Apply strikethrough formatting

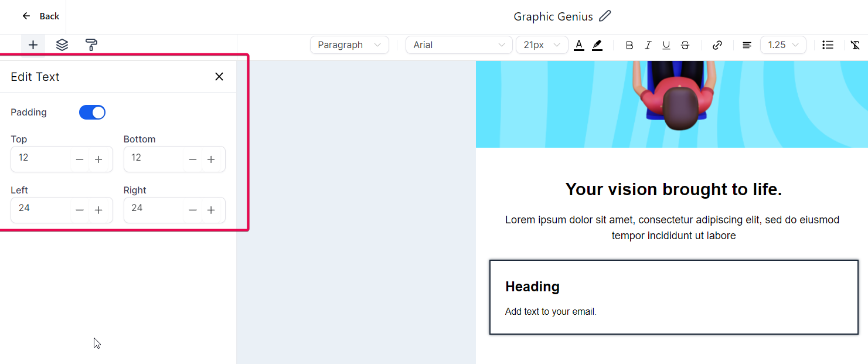tap(685, 45)
